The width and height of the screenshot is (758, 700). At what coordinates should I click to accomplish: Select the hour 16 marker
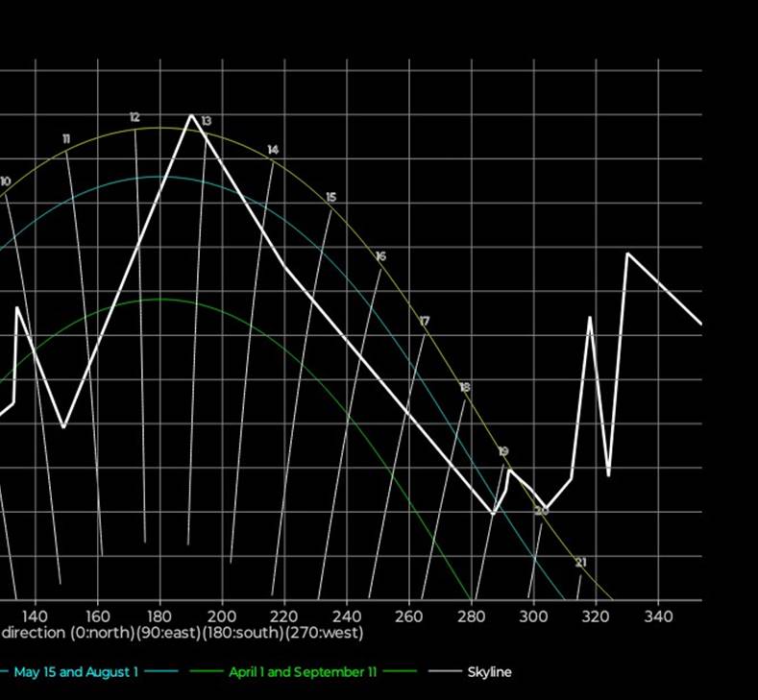click(380, 256)
